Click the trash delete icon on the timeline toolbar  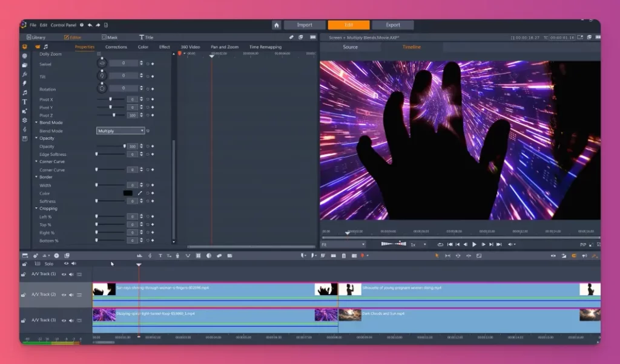tap(343, 255)
